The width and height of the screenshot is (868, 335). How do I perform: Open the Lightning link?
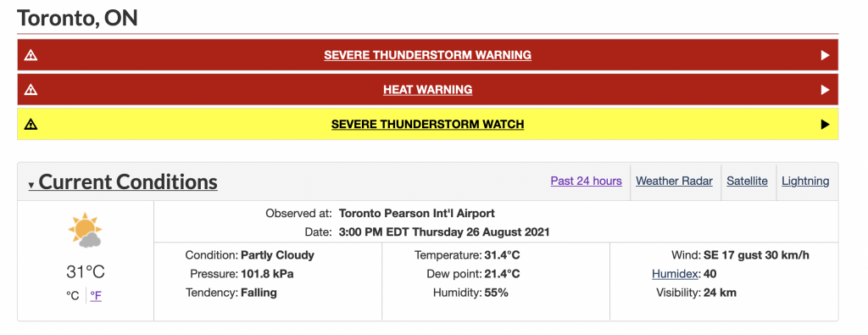(805, 181)
